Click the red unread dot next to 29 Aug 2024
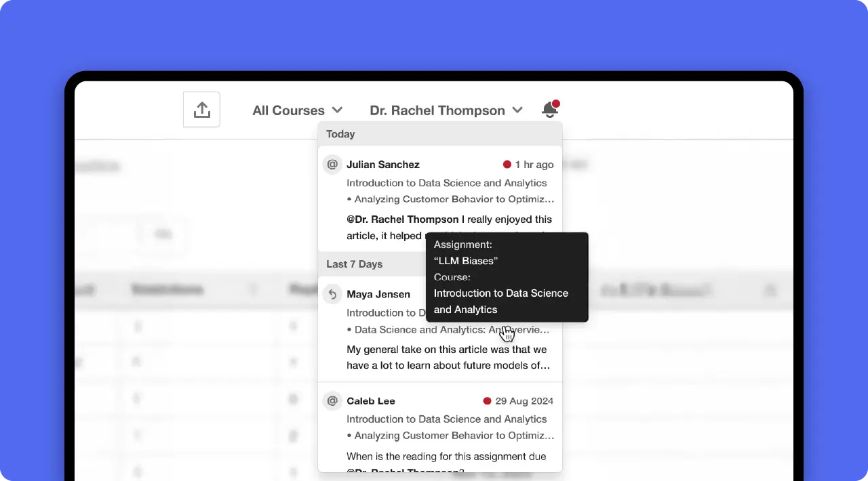Image resolution: width=868 pixels, height=481 pixels. [x=487, y=401]
